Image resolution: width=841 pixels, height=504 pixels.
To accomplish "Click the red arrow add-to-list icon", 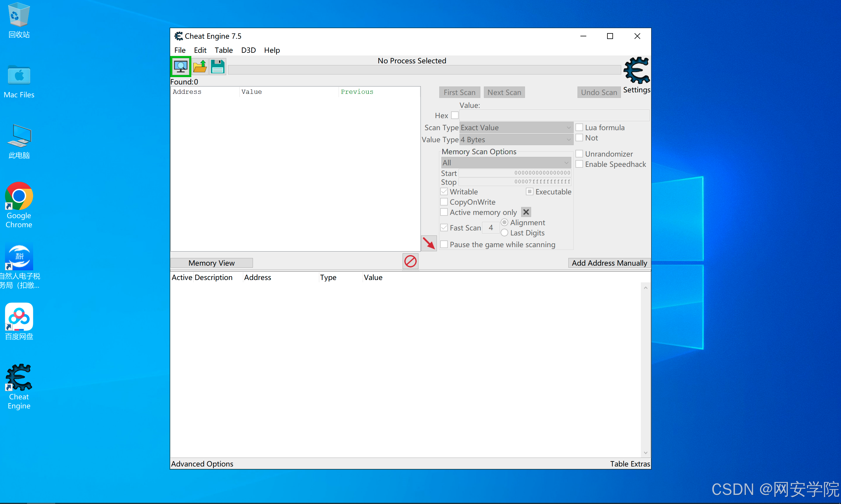I will point(428,243).
